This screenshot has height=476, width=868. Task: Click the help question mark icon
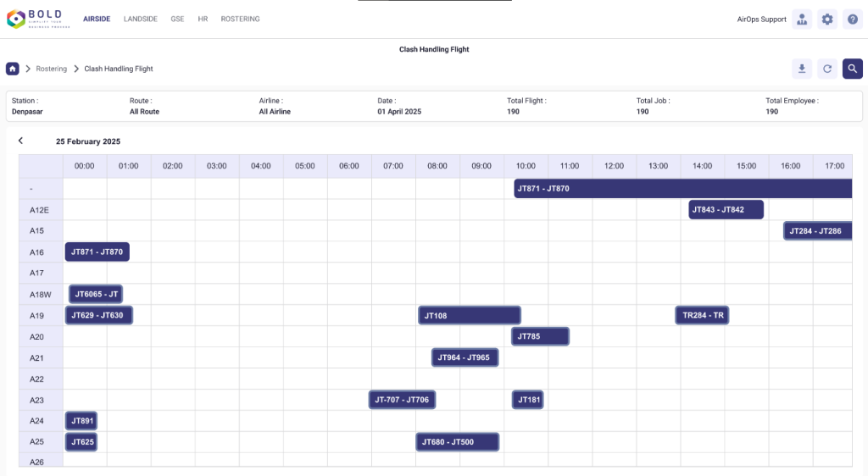tap(853, 19)
